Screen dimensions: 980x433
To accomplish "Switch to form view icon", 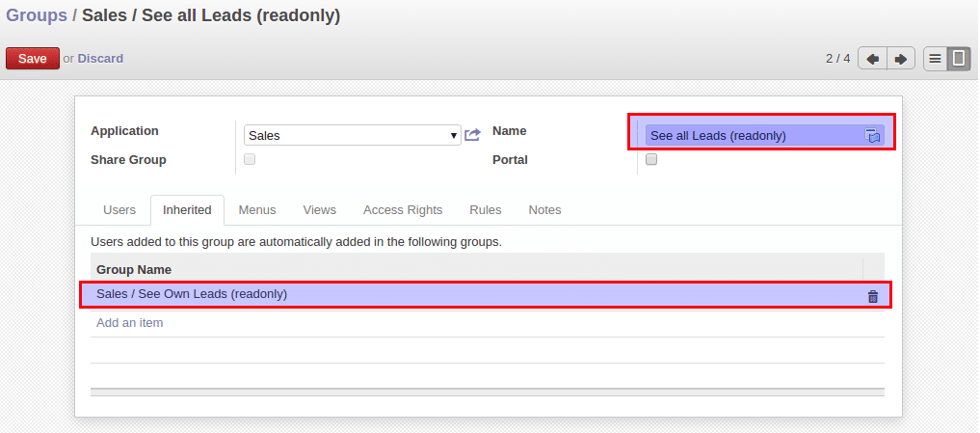I will (958, 59).
